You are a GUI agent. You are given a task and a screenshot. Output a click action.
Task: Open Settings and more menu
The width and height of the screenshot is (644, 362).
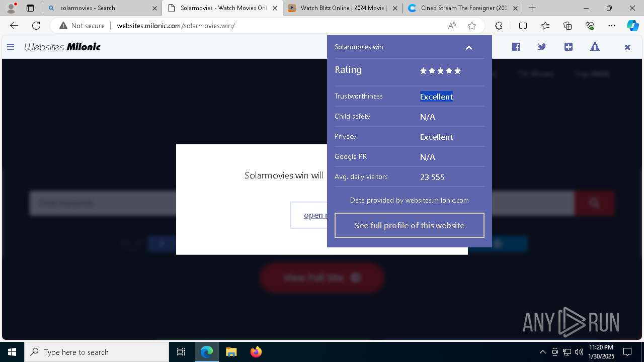612,26
